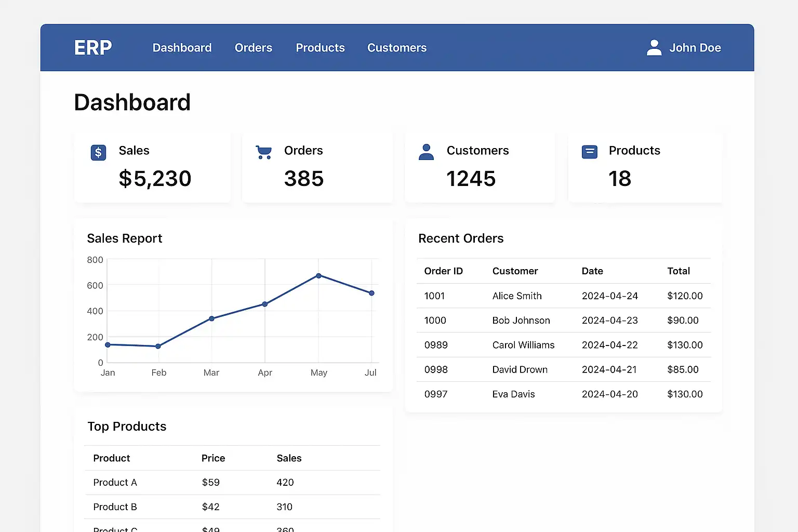Select the Apr data point on the chart

tap(265, 304)
